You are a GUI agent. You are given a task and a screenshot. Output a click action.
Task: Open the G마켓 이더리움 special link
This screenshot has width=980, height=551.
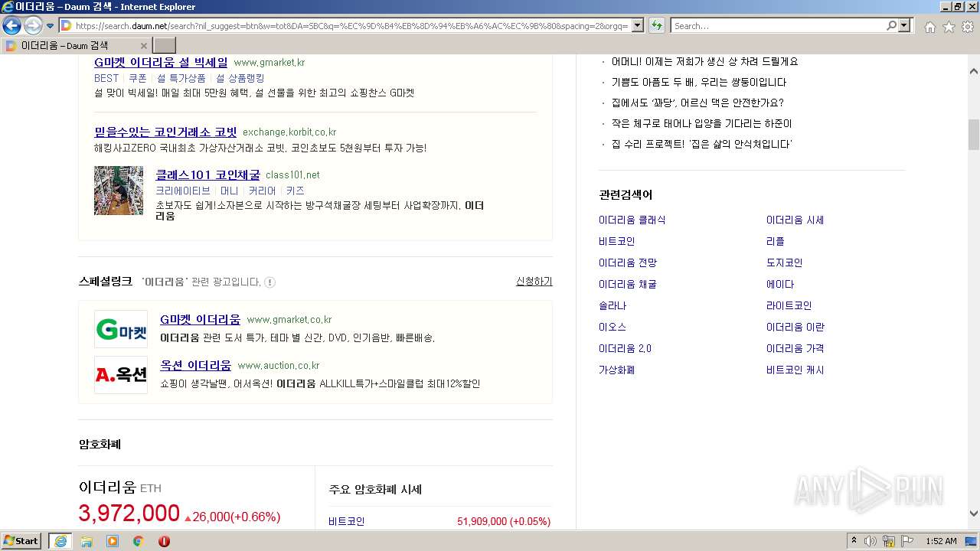pyautogui.click(x=200, y=319)
